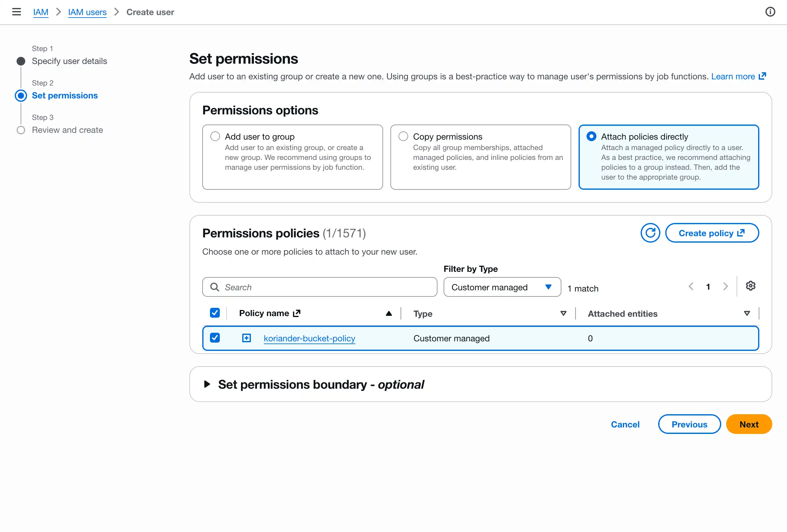
Task: Open policy table preferences gear
Action: point(750,286)
